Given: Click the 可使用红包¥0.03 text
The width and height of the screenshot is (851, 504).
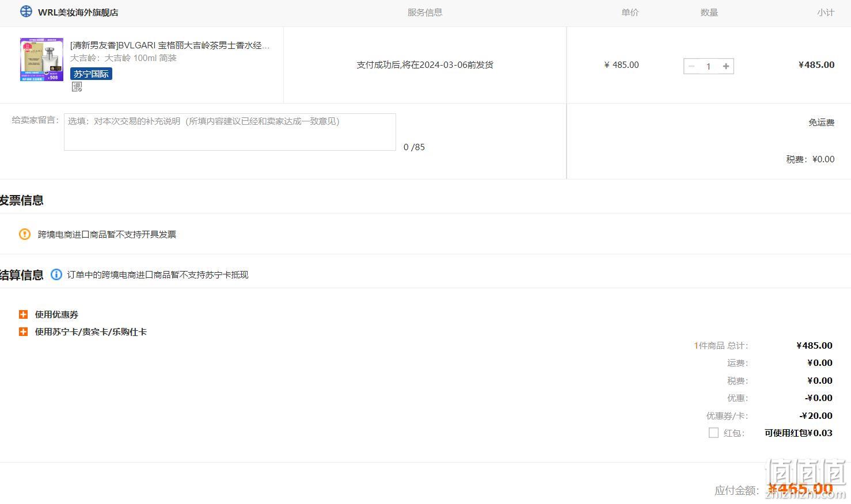Looking at the screenshot, I should coord(799,433).
